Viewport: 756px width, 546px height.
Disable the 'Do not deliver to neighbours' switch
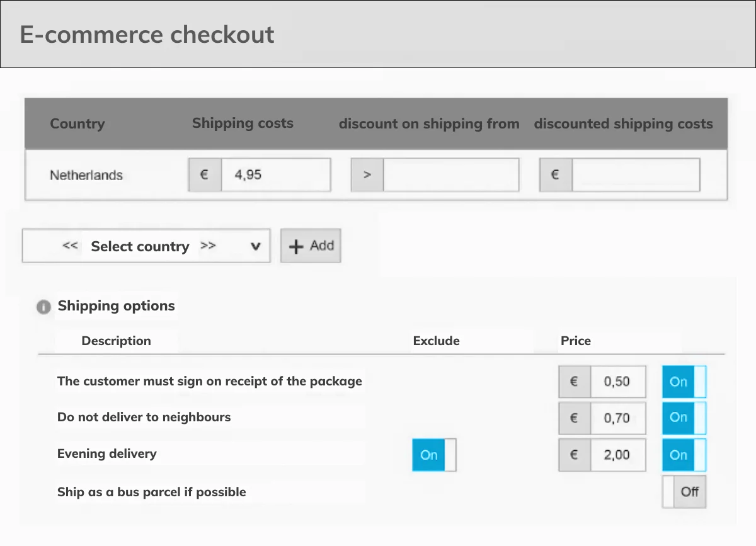pos(684,418)
